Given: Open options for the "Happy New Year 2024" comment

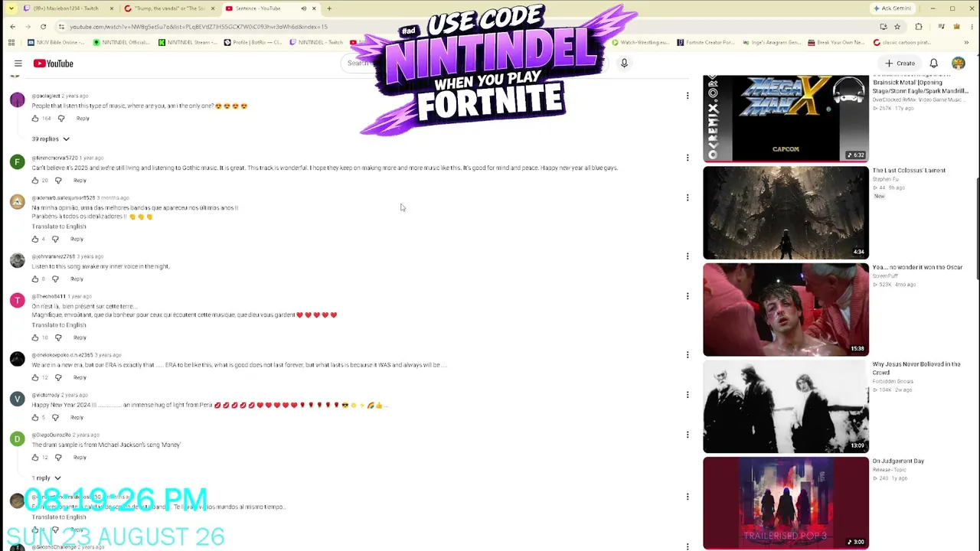Looking at the screenshot, I should [x=688, y=395].
